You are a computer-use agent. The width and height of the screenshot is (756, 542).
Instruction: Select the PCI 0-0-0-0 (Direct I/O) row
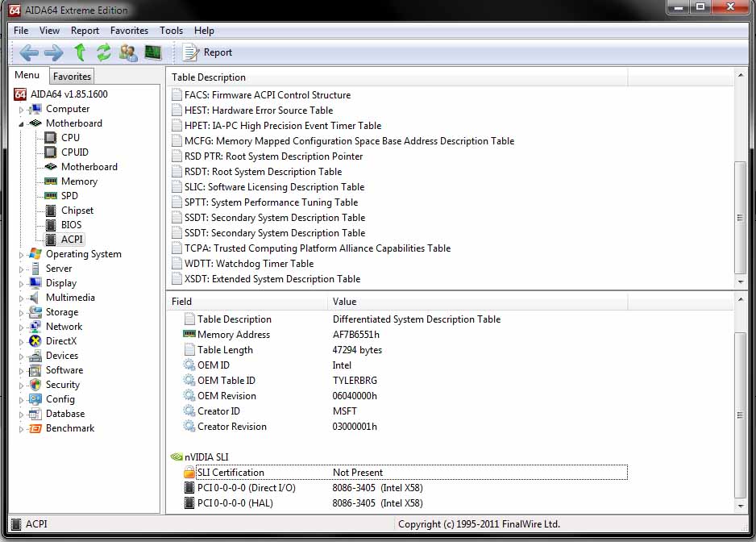tap(305, 488)
